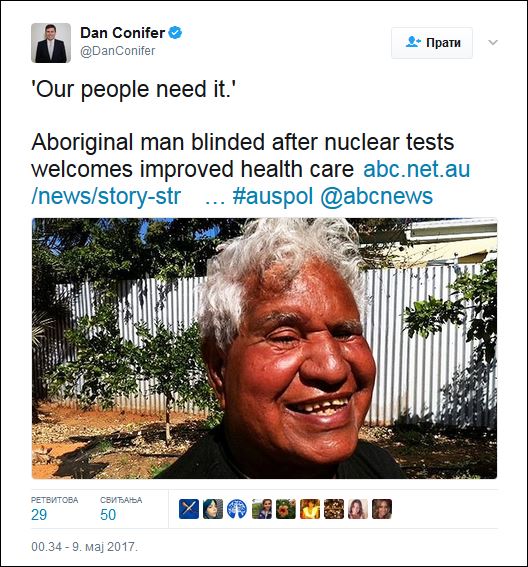The width and height of the screenshot is (528, 567).
Task: Open the blue circular tree logo avatar
Action: (237, 509)
